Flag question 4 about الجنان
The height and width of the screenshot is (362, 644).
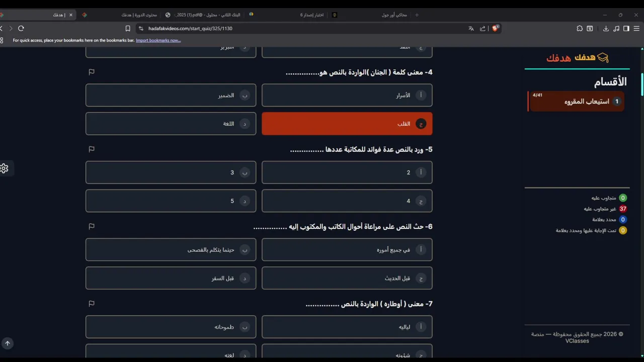92,72
